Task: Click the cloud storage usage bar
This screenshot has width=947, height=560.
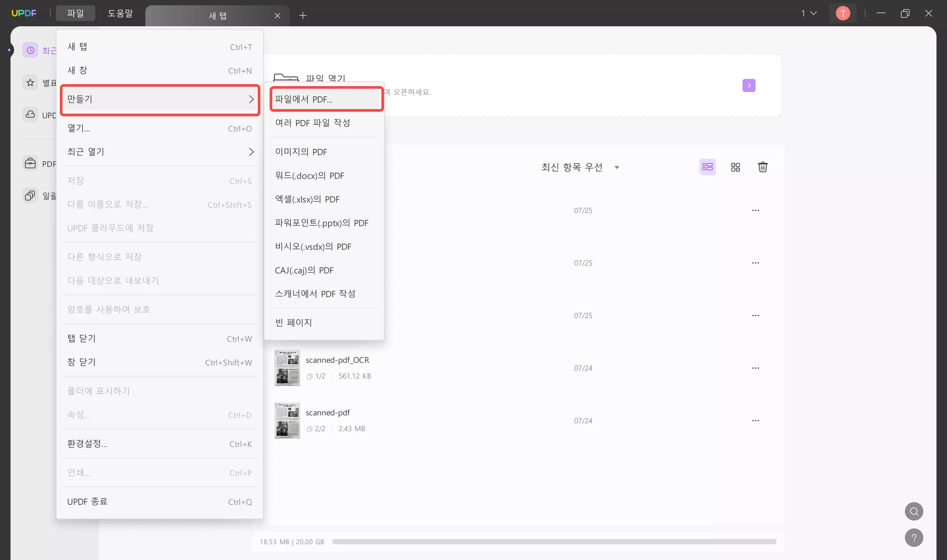Action: 554,542
